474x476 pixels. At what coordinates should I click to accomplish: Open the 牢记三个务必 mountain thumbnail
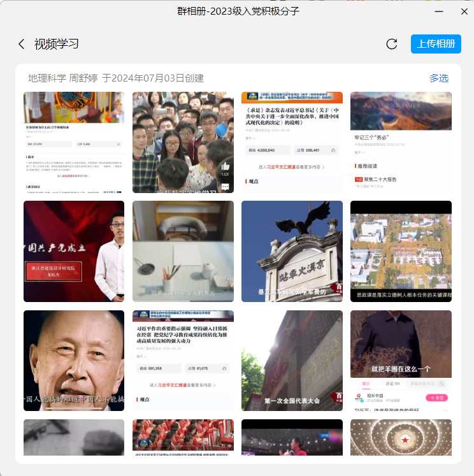401,142
